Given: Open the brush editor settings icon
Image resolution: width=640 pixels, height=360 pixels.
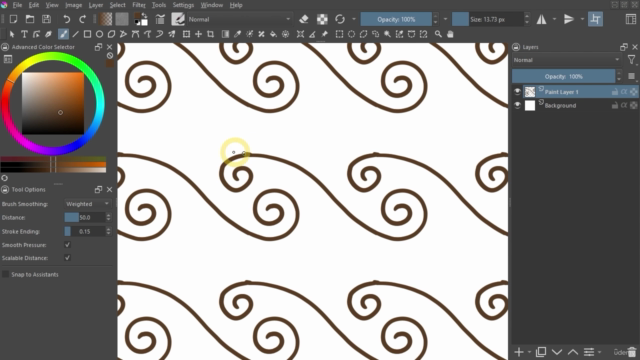Looking at the screenshot, I should 160,19.
